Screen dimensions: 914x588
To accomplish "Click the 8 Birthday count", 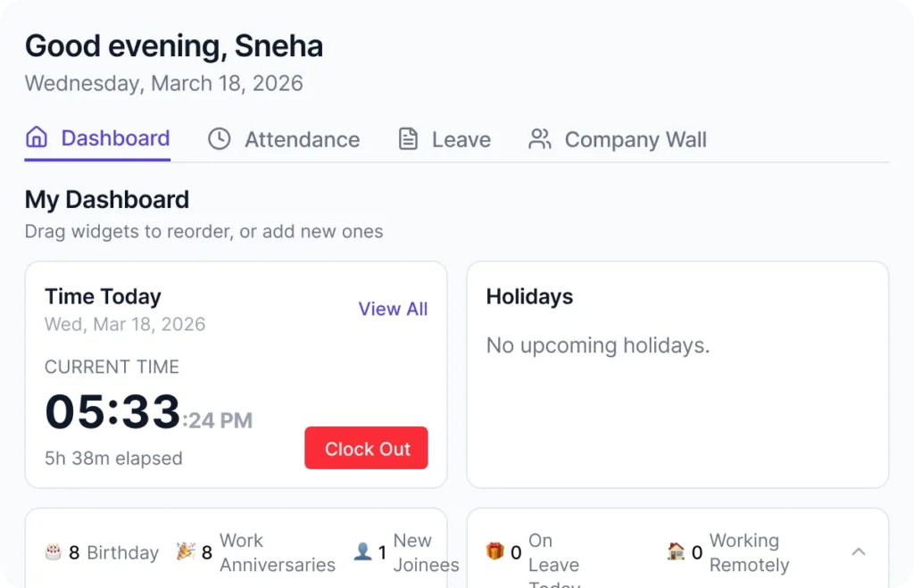I will click(x=113, y=552).
